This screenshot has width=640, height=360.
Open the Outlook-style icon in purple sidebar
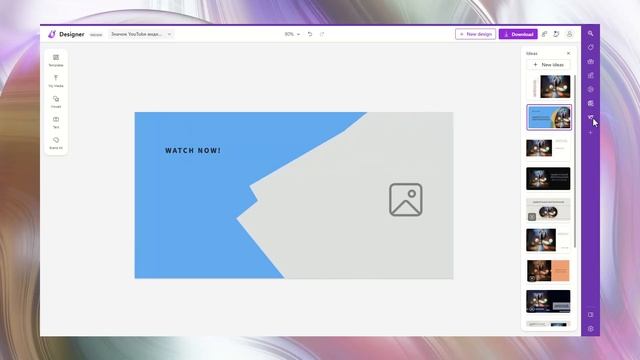(x=591, y=103)
